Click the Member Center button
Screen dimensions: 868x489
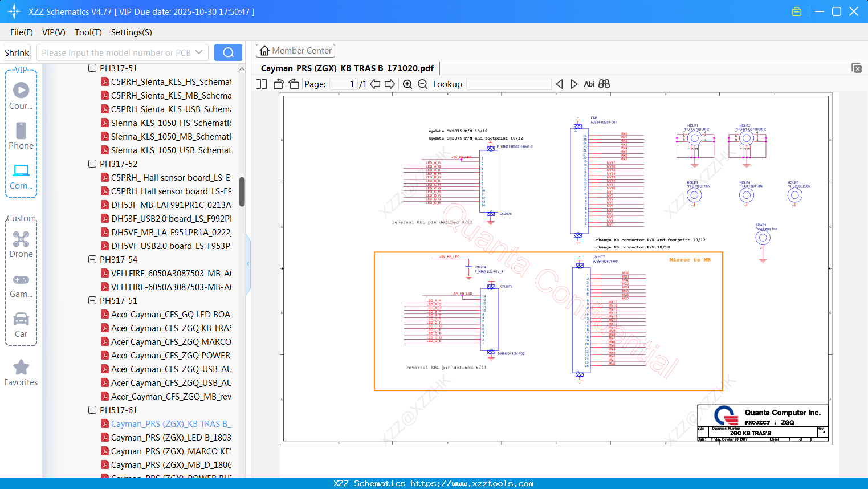(x=295, y=51)
